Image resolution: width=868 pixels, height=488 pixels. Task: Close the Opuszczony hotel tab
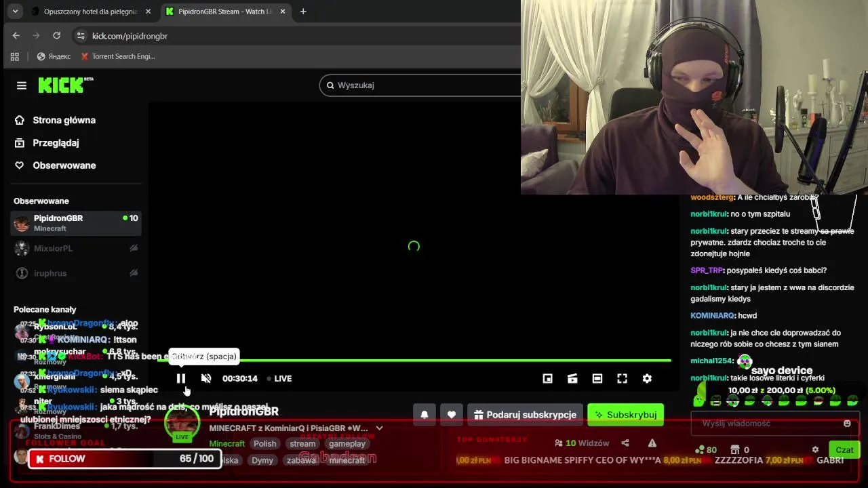[149, 12]
